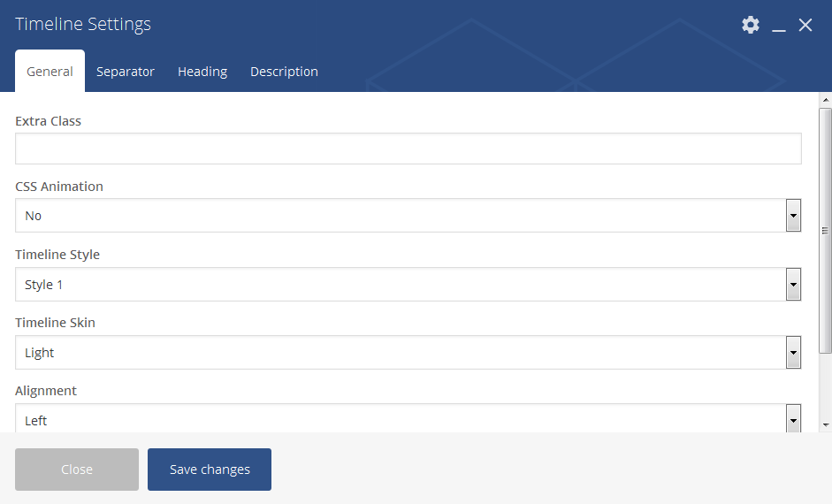
Task: Click the Timeline Skin field label
Action: 55,323
